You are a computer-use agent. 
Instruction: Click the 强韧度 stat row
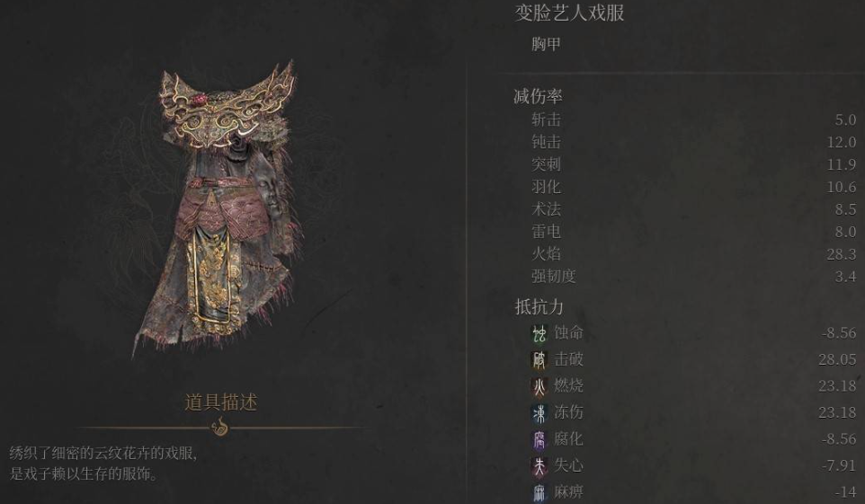tap(693, 277)
